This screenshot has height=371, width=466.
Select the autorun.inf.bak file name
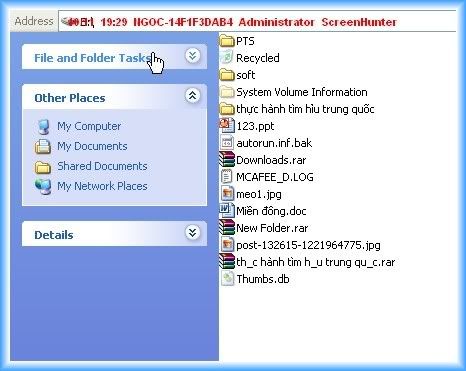point(274,143)
